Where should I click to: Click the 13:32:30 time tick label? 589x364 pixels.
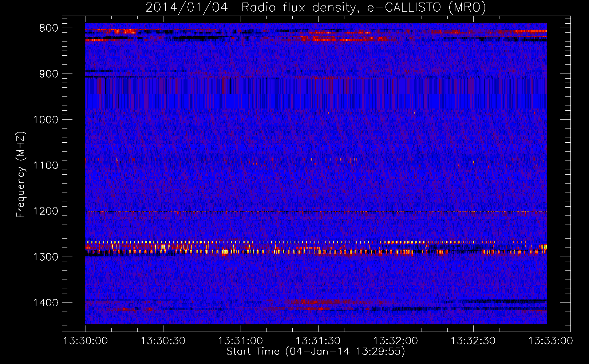click(473, 341)
